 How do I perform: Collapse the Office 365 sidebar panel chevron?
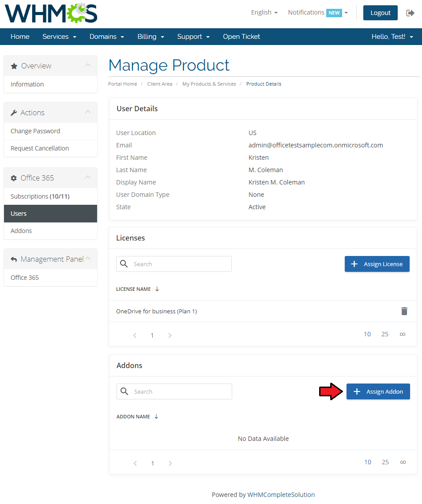[88, 177]
